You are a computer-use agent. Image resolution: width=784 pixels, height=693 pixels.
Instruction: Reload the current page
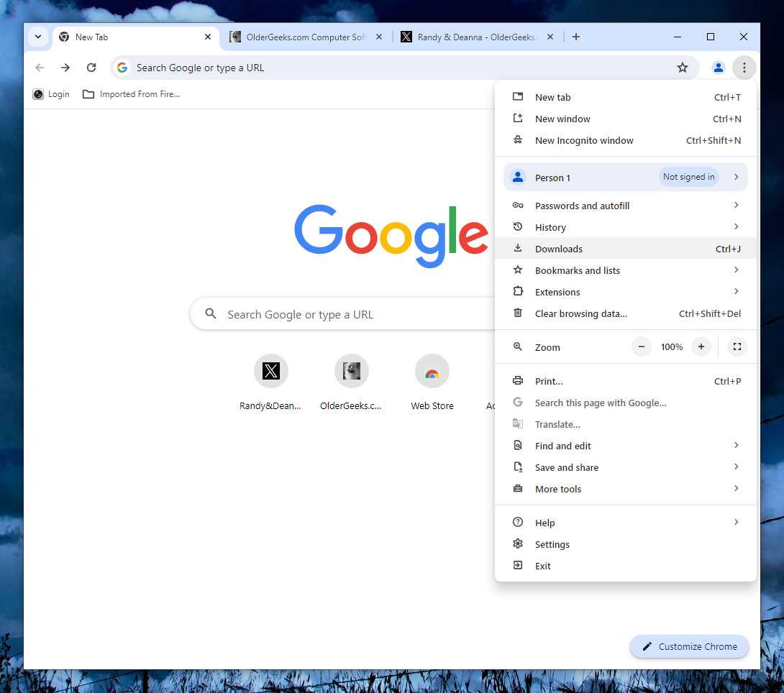tap(91, 68)
